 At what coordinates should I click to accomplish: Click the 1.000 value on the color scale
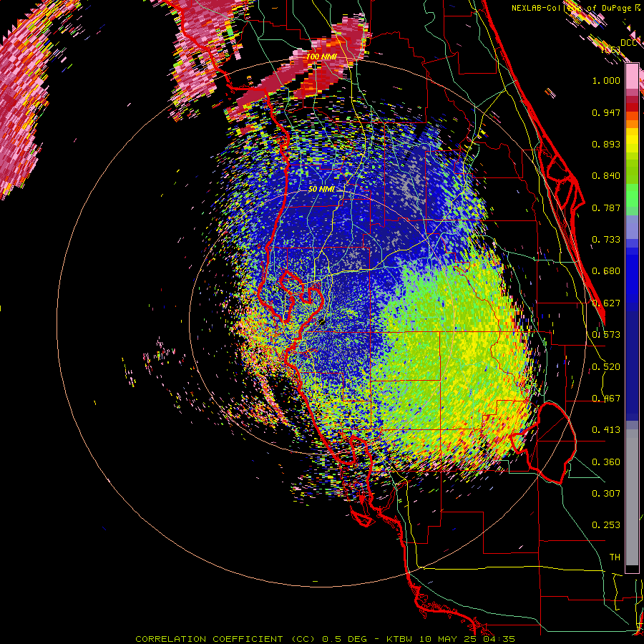coord(606,80)
